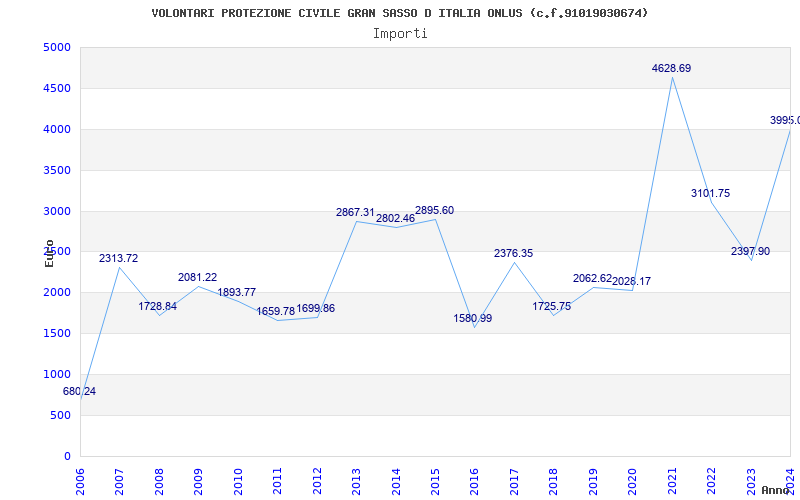Click the 2081.22 data label

point(197,278)
